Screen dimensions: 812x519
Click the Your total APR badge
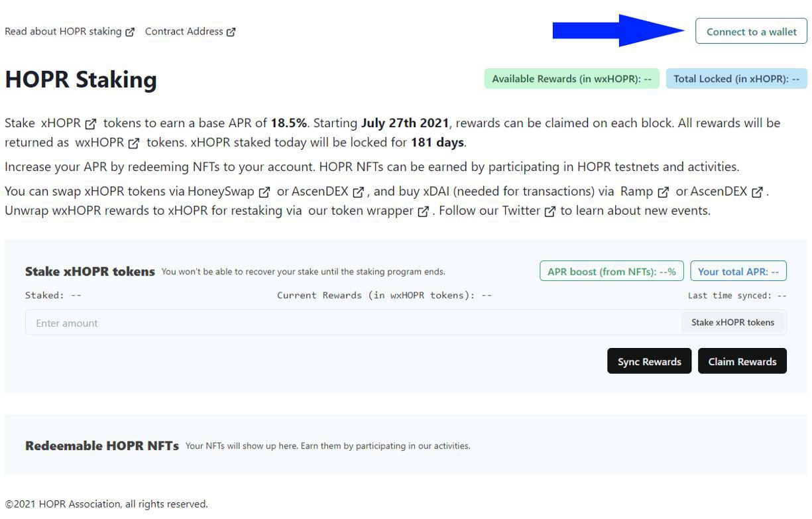point(738,271)
